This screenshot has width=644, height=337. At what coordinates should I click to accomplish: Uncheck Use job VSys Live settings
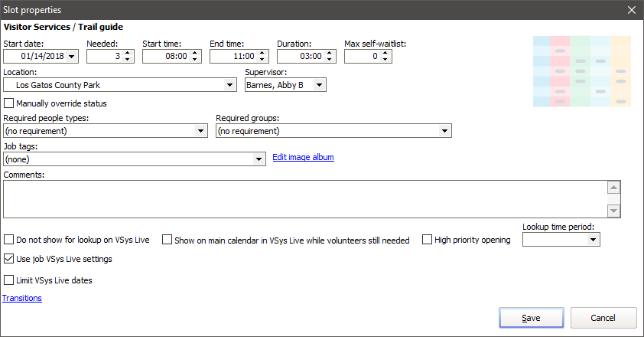pos(9,259)
